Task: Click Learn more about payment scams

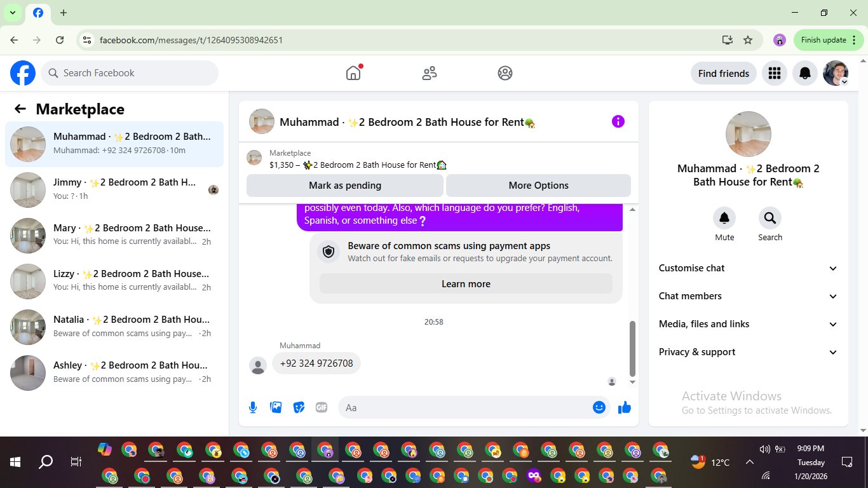Action: (x=466, y=284)
